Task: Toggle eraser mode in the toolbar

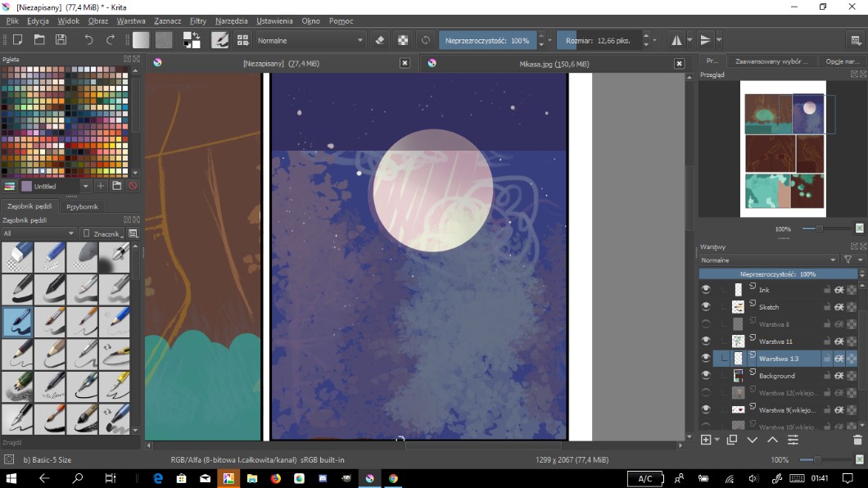Action: click(x=379, y=39)
